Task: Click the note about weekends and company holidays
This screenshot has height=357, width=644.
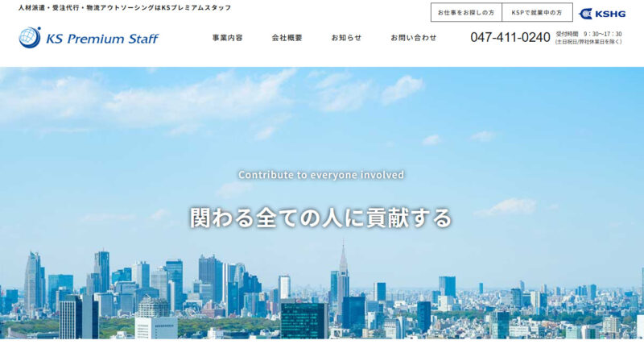Action: coord(588,42)
